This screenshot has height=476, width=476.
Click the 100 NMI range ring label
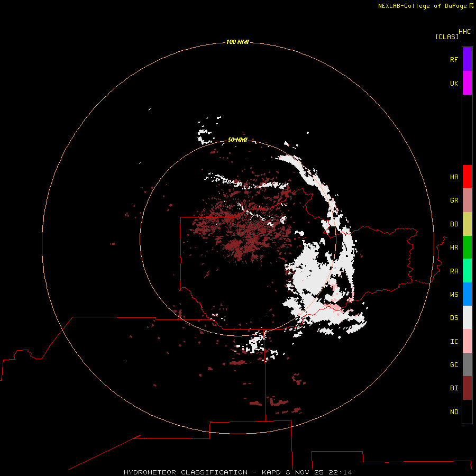(x=237, y=42)
